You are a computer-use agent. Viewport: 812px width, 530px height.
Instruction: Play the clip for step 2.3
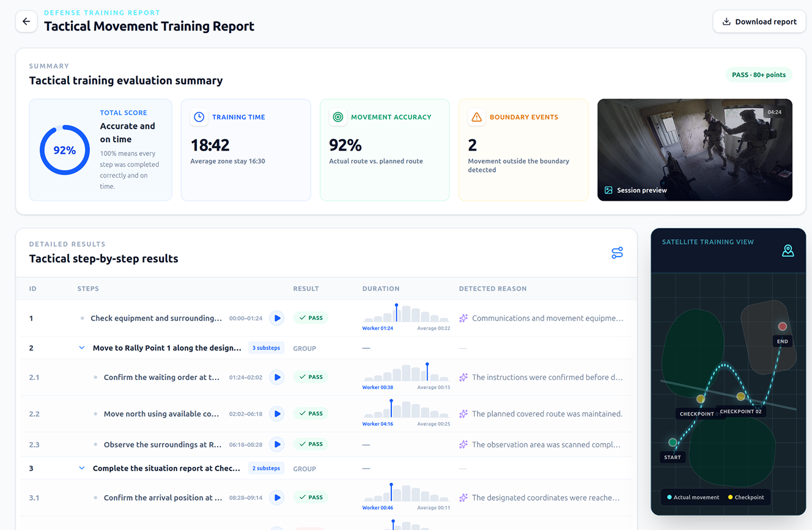[x=277, y=444]
